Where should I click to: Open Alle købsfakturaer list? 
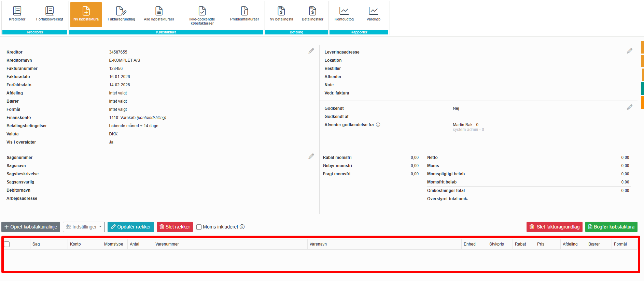tap(159, 14)
